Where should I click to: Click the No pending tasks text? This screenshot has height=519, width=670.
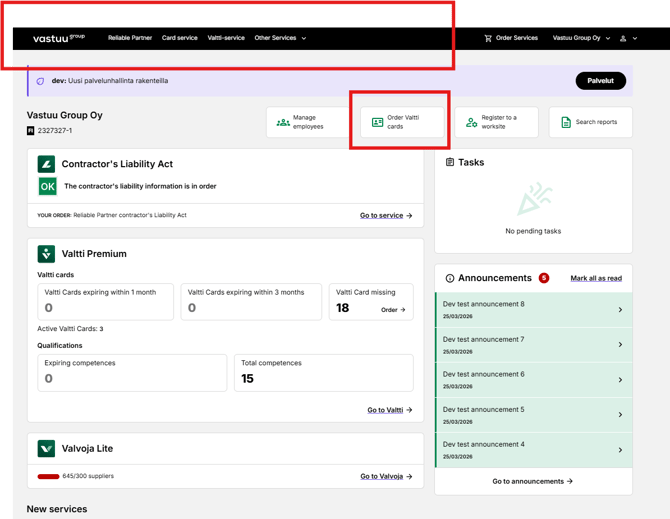(533, 231)
